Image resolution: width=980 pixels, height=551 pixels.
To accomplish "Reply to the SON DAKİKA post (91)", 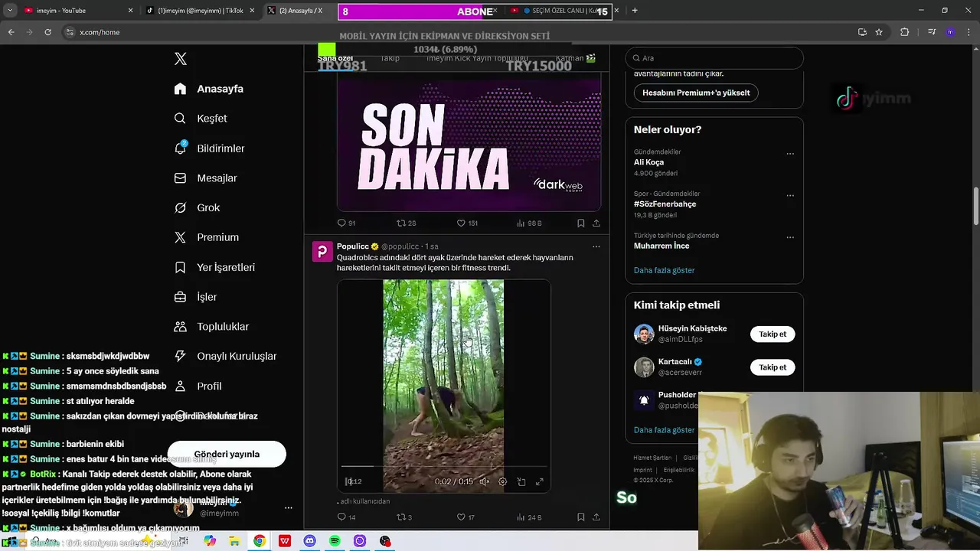I will click(346, 223).
